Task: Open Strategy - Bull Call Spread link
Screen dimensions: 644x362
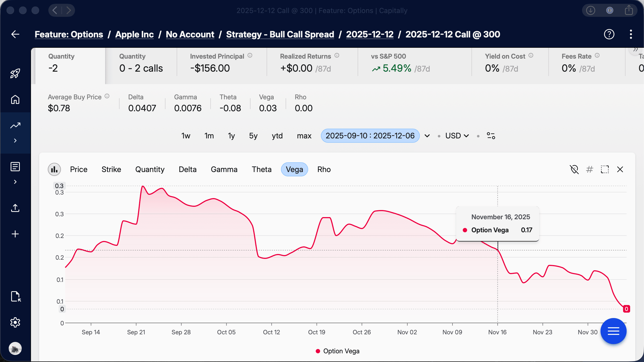Action: [280, 34]
